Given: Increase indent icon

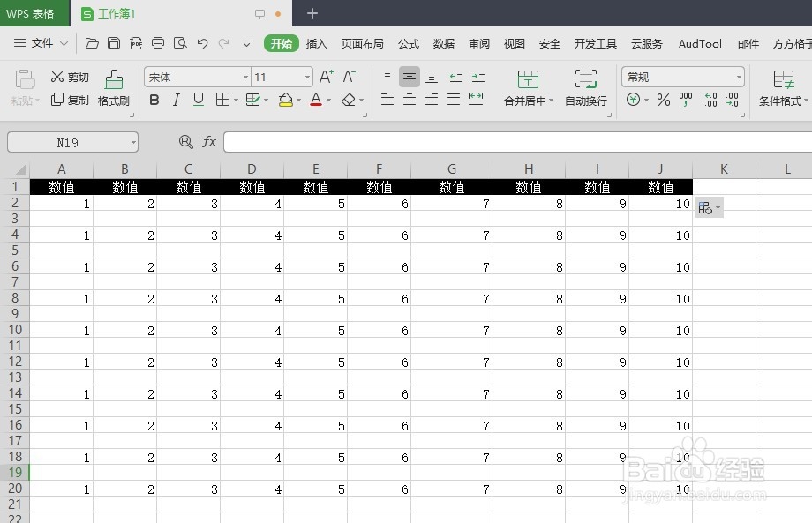Looking at the screenshot, I should (478, 77).
